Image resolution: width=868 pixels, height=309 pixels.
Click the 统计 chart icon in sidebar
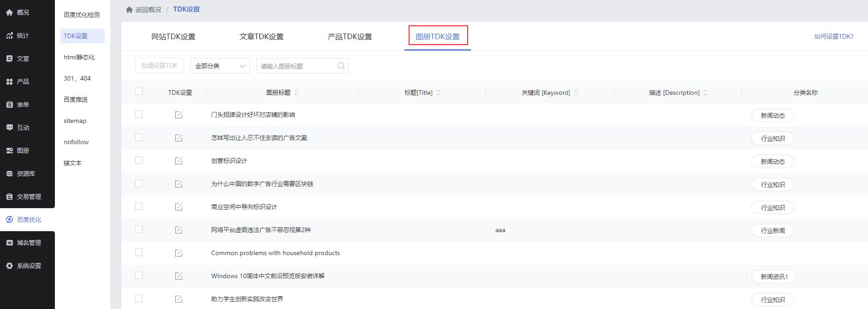(x=9, y=35)
